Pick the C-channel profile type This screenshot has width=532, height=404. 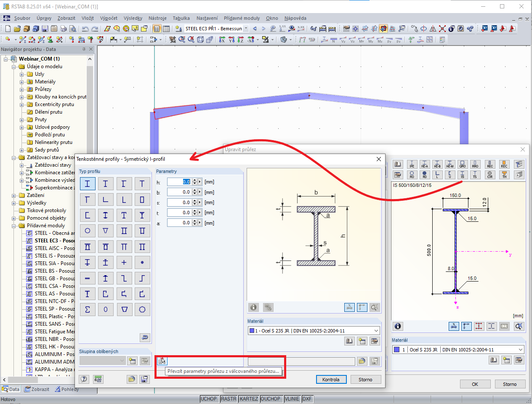click(87, 215)
